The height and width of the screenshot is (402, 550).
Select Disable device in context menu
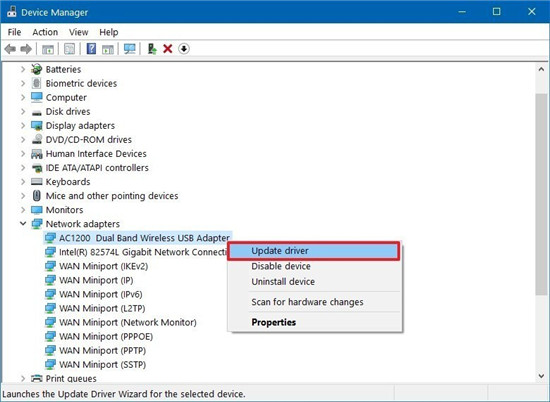281,266
